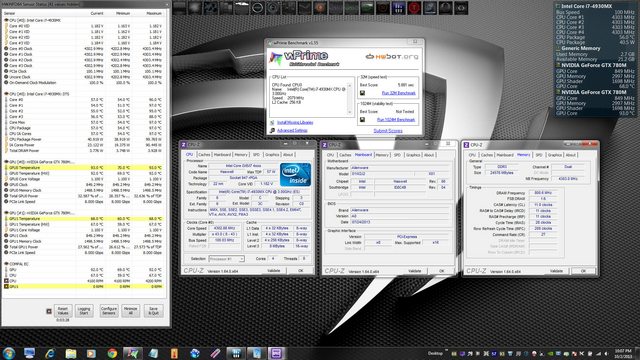Image resolution: width=640 pixels, height=360 pixels.
Task: Click the Minimize All button in HWiNFO
Action: click(x=130, y=311)
